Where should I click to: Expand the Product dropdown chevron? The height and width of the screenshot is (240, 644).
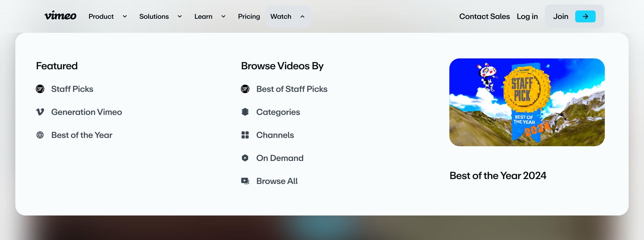[x=125, y=16]
